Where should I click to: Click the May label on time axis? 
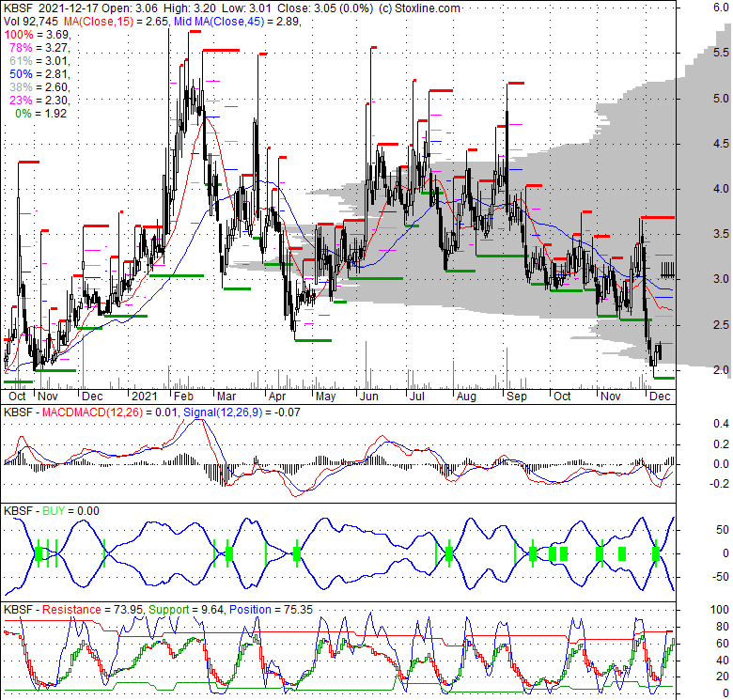[325, 397]
